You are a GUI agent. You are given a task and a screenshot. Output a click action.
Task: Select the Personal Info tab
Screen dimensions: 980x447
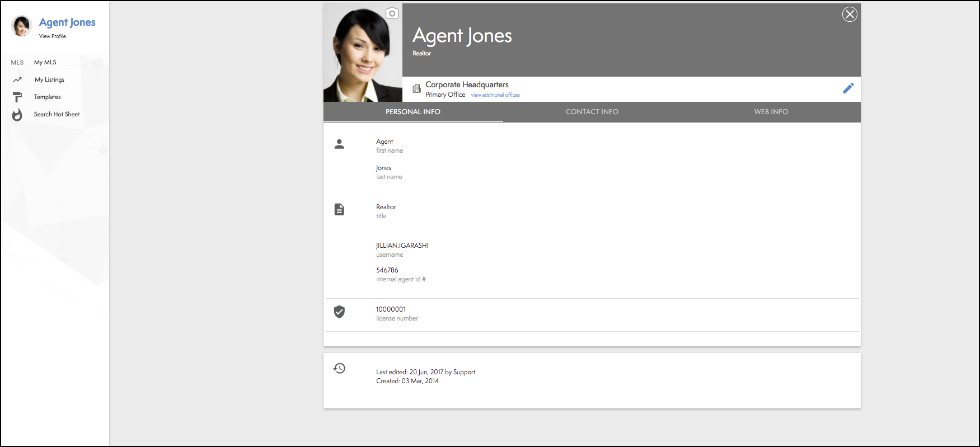(412, 112)
